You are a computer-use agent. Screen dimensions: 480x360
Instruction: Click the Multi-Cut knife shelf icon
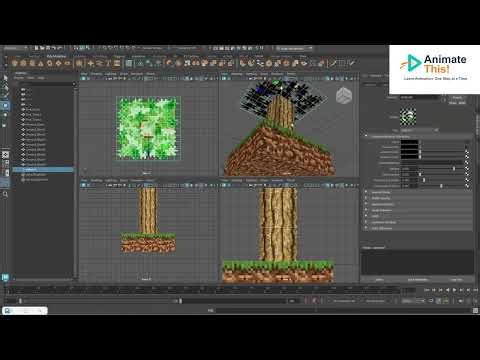pyautogui.click(x=333, y=63)
